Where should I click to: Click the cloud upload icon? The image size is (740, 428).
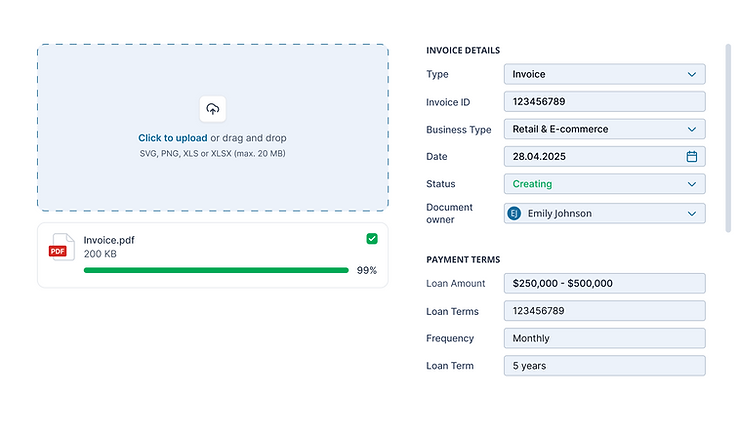pos(212,109)
